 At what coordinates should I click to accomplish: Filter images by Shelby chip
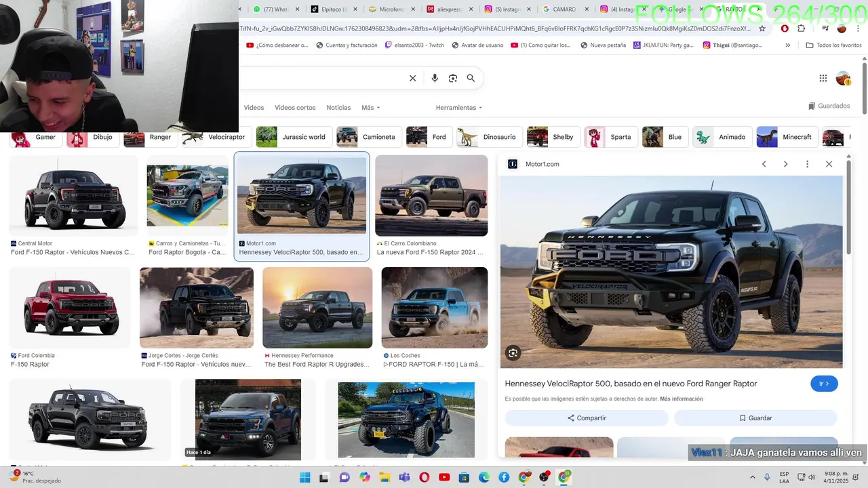coord(553,137)
